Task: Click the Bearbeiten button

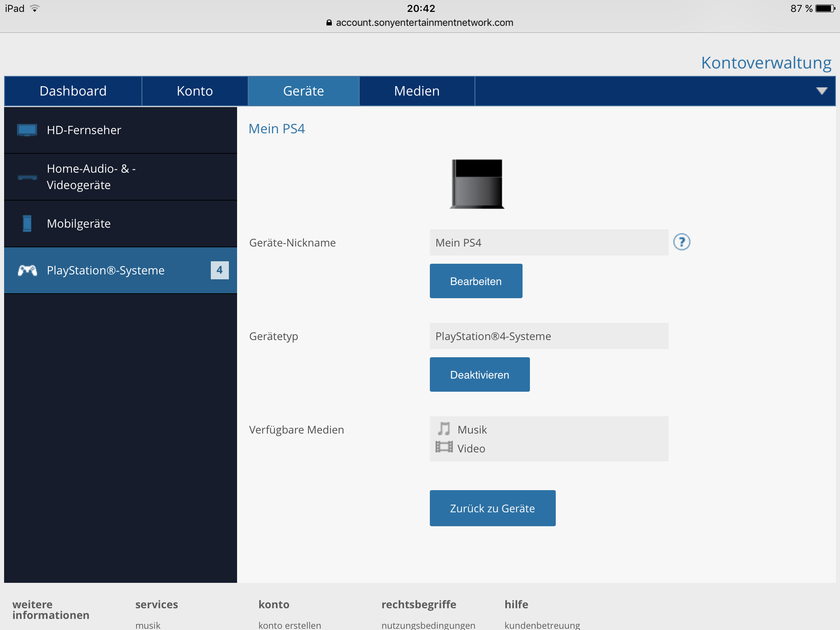Action: (476, 281)
